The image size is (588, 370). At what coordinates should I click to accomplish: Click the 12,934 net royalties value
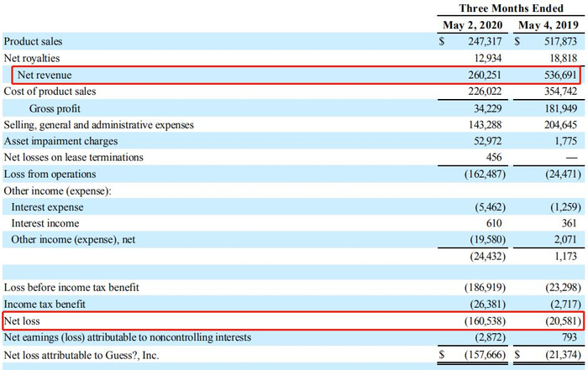pyautogui.click(x=487, y=58)
